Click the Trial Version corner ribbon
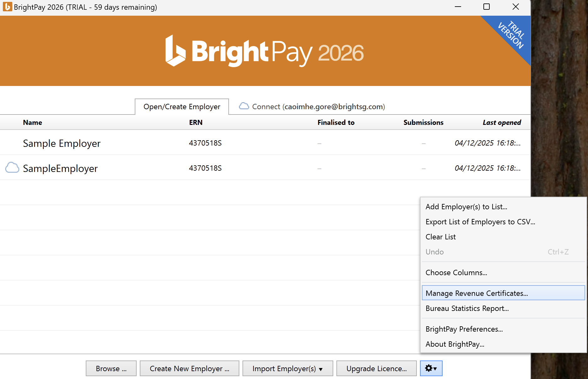This screenshot has height=379, width=588. 511,35
